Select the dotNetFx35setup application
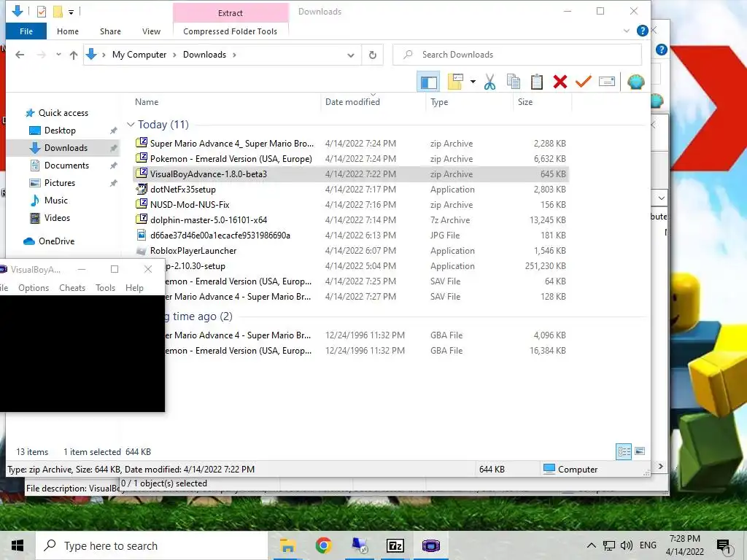 coord(351,189)
